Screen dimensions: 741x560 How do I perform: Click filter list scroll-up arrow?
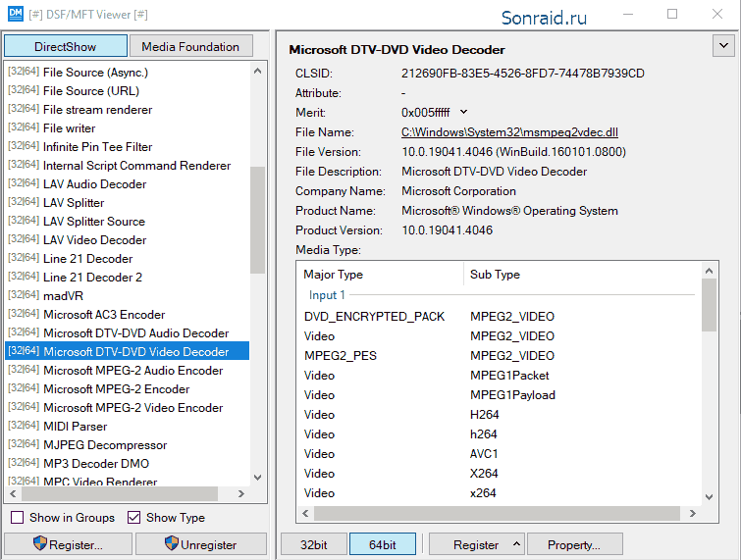[x=257, y=71]
